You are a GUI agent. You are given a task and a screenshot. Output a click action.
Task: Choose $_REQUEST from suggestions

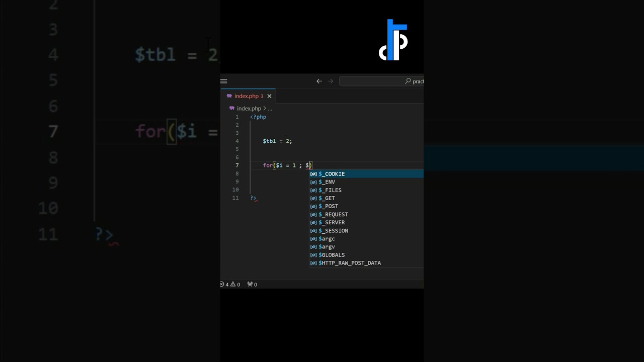click(366, 214)
